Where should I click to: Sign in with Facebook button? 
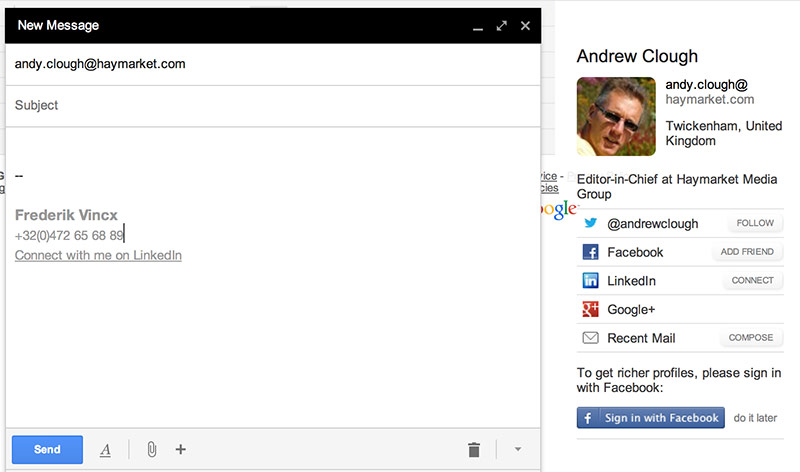651,417
